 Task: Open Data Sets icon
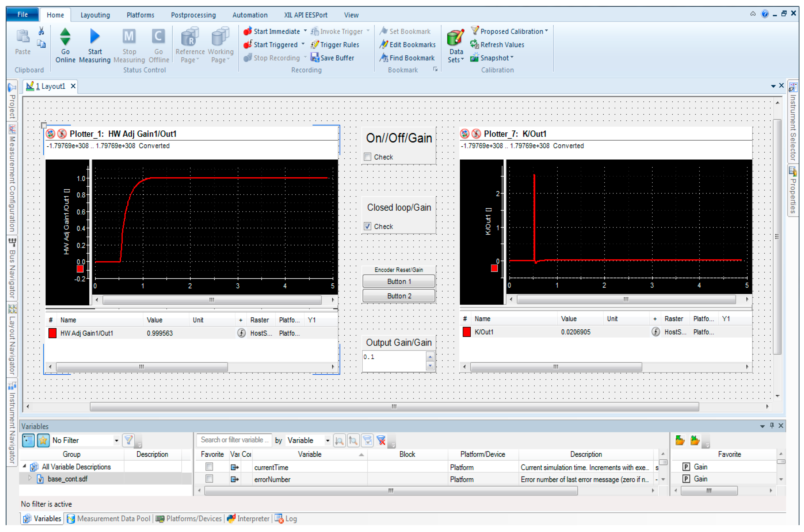point(455,38)
